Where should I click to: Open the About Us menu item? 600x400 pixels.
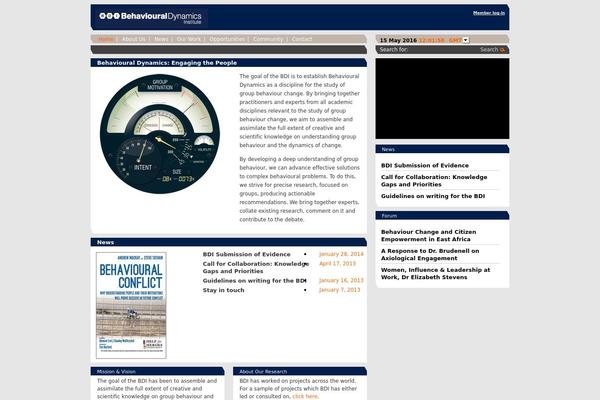coord(134,39)
